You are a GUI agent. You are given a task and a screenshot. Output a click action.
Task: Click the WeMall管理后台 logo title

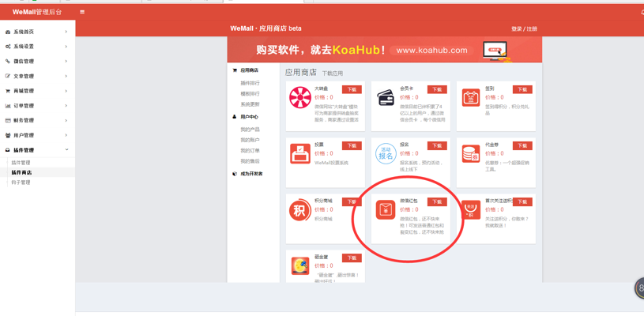[x=37, y=12]
